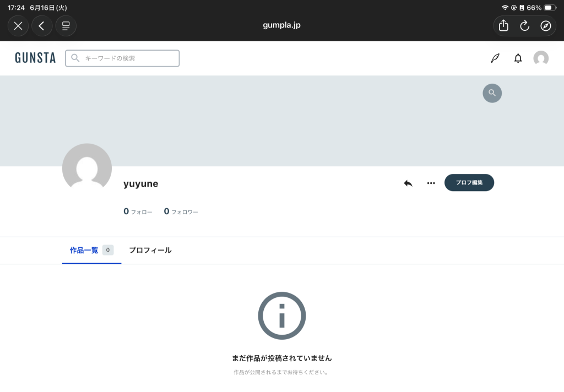Tap the Wi-Fi icon in status bar
Screen dimensions: 564x392
505,8
